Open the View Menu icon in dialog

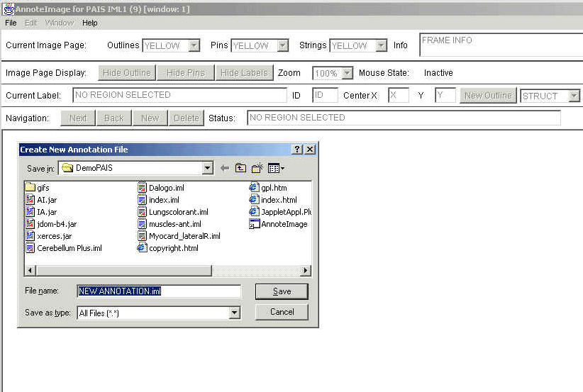[x=276, y=168]
